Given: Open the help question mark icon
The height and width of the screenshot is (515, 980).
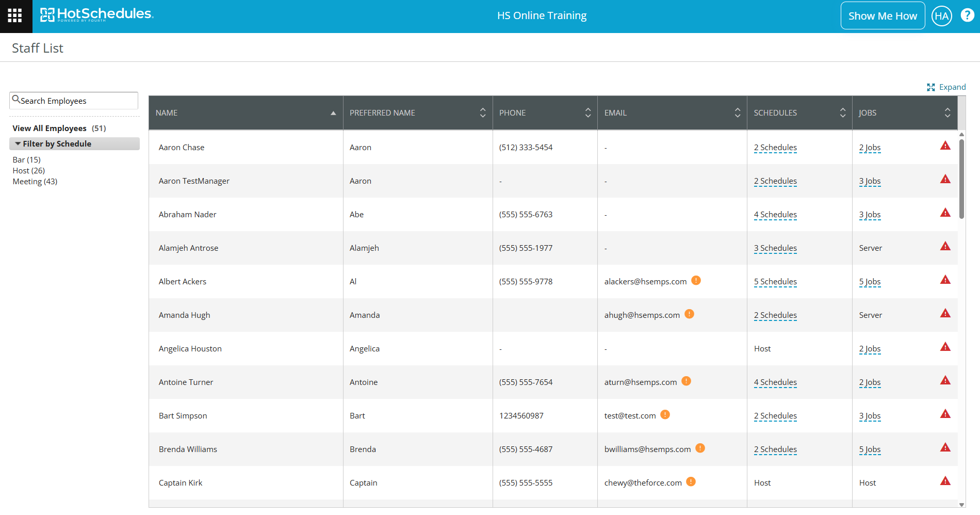Looking at the screenshot, I should (x=967, y=15).
